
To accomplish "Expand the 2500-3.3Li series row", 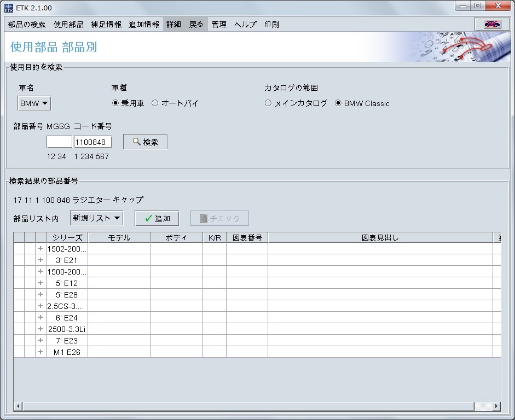I will (40, 329).
